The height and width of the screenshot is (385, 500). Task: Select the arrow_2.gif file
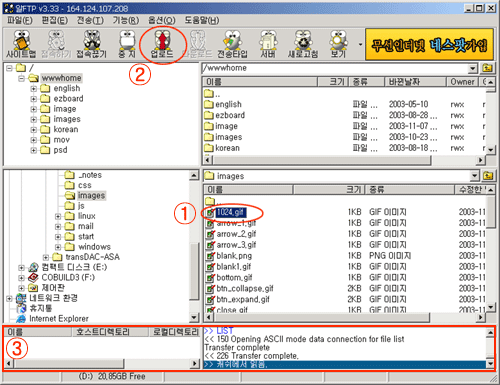pos(236,234)
